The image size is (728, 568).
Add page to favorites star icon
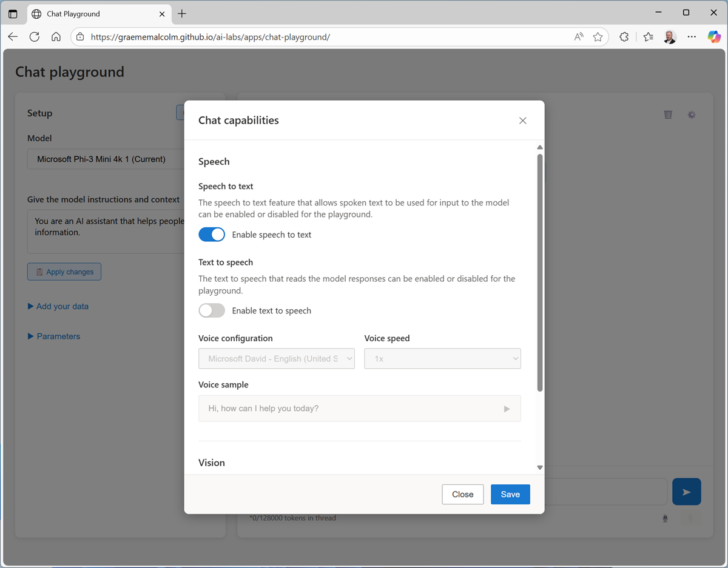tap(598, 37)
